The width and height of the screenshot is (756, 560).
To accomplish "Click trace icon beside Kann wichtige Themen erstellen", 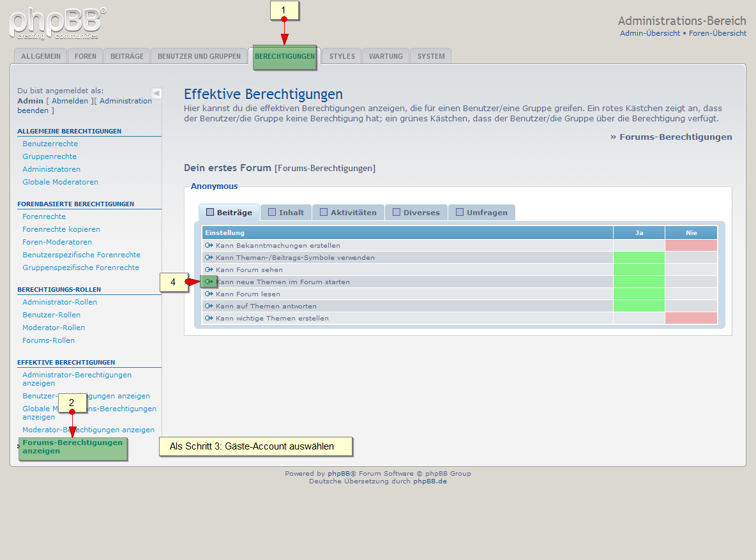I will pos(209,319).
